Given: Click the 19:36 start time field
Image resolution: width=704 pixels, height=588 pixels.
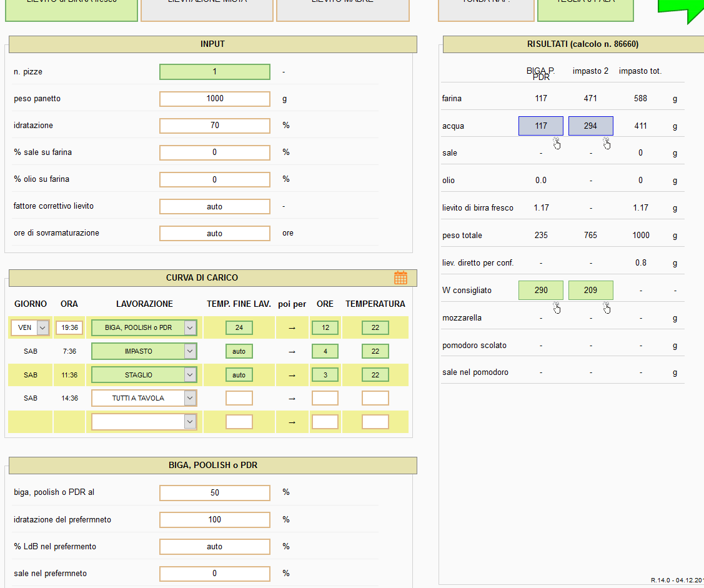Looking at the screenshot, I should click(69, 327).
